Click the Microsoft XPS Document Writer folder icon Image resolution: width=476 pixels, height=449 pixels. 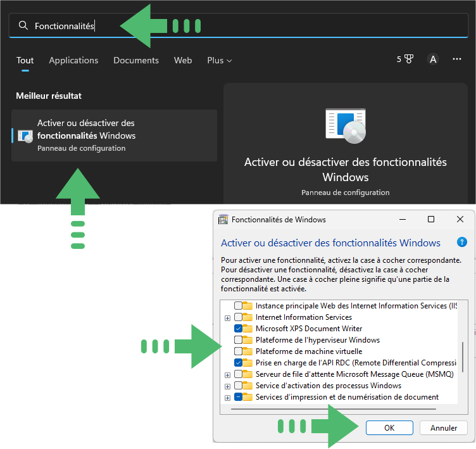(x=247, y=329)
